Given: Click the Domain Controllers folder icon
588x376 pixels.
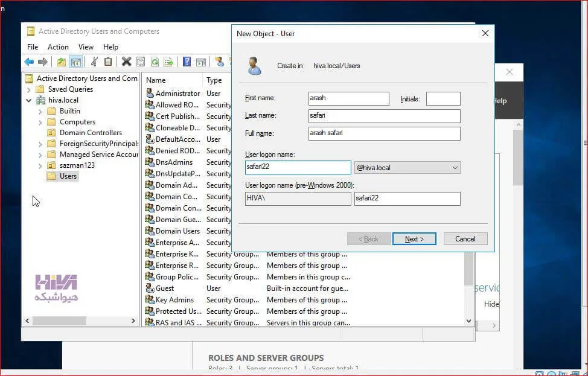Looking at the screenshot, I should click(51, 133).
